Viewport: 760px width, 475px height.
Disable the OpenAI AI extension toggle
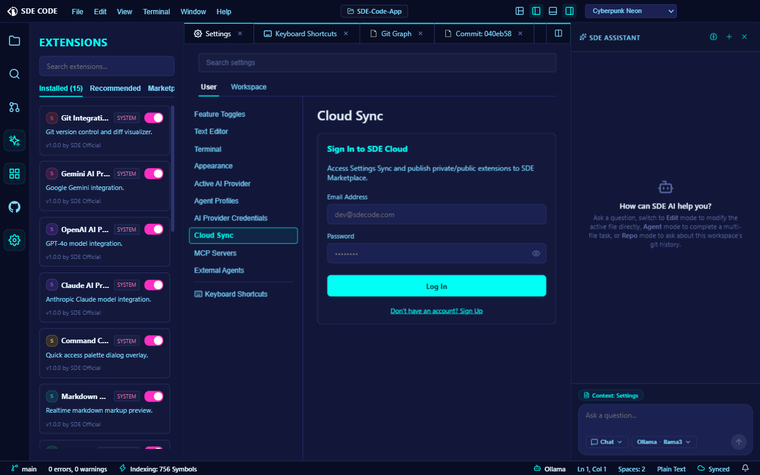154,229
